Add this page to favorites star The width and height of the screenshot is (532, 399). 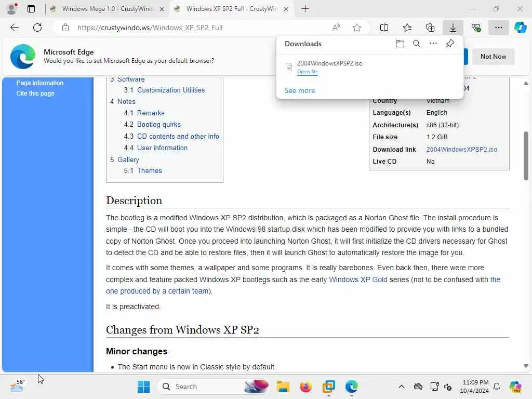point(356,28)
